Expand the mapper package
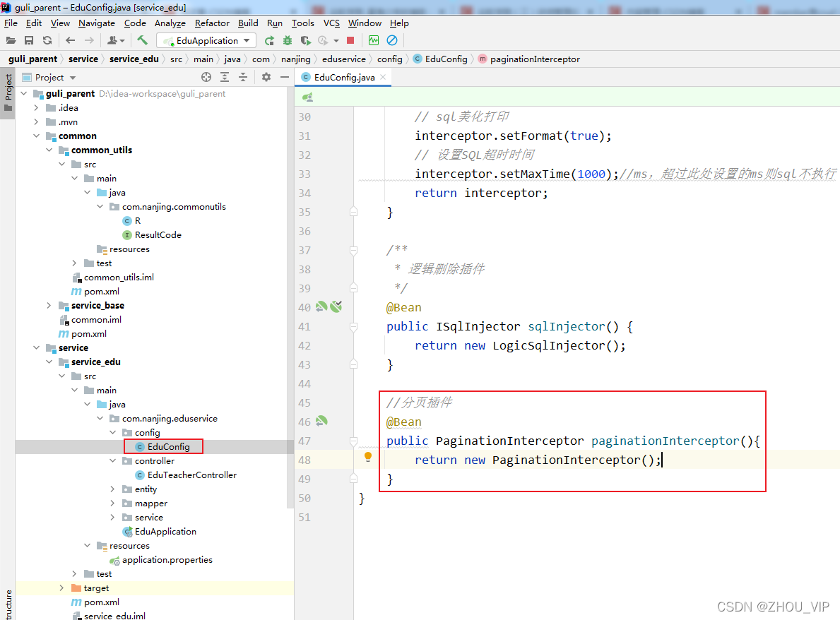 (x=112, y=503)
